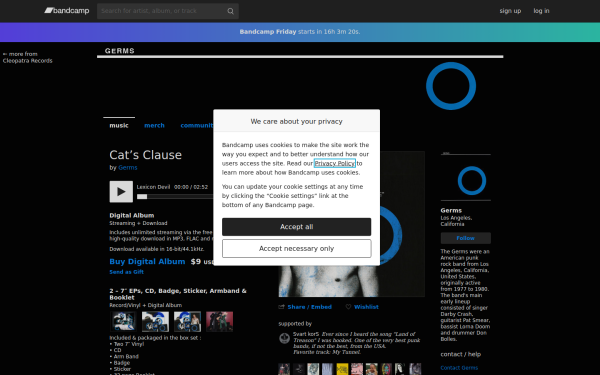Switch to the music tab
Image resolution: width=600 pixels, height=375 pixels.
(x=119, y=126)
